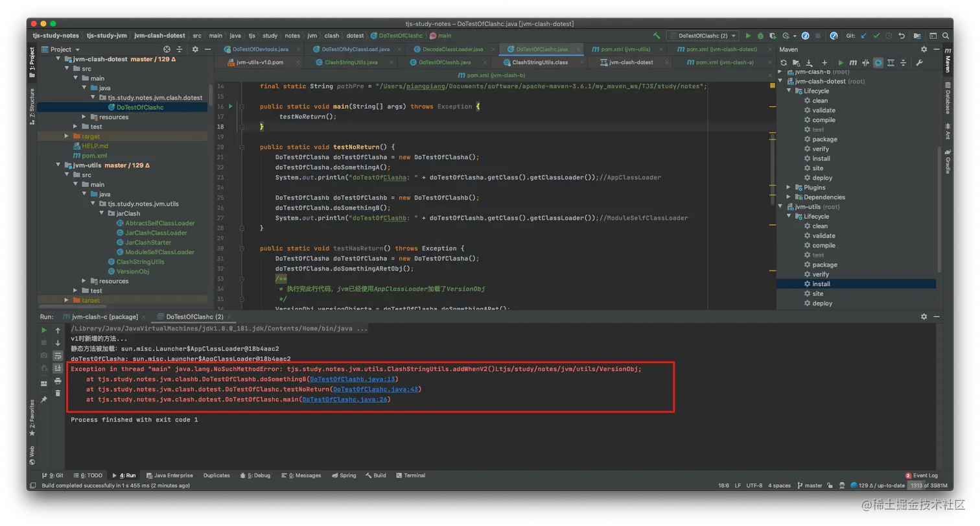
Task: Expand the Dependencies node in Maven panel
Action: click(x=789, y=197)
